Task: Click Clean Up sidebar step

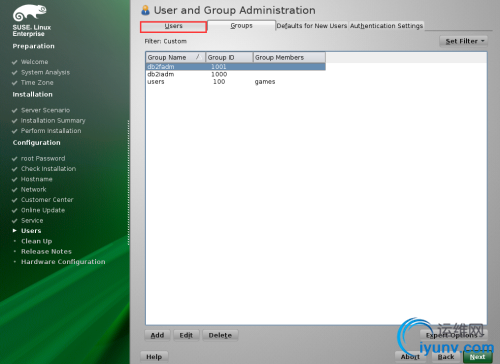Action: click(37, 241)
